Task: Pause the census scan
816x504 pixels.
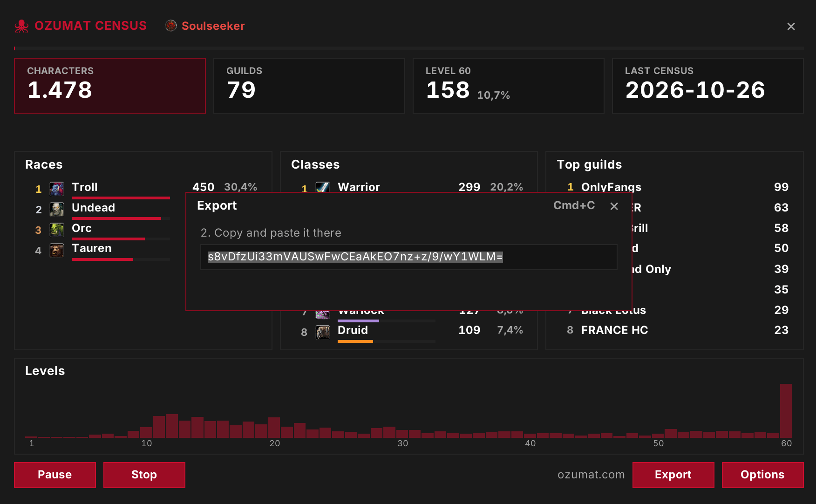Action: [x=55, y=475]
